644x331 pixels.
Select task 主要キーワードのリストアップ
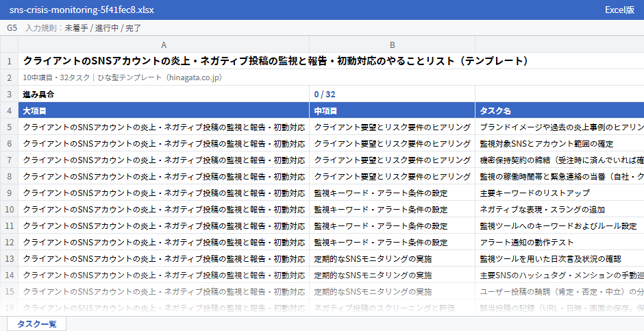click(x=560, y=193)
